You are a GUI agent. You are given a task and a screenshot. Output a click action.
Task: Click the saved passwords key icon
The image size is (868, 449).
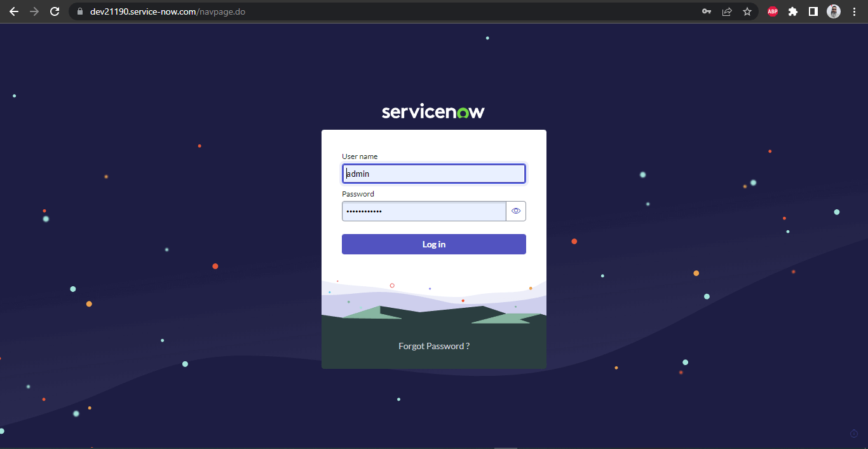(x=706, y=11)
